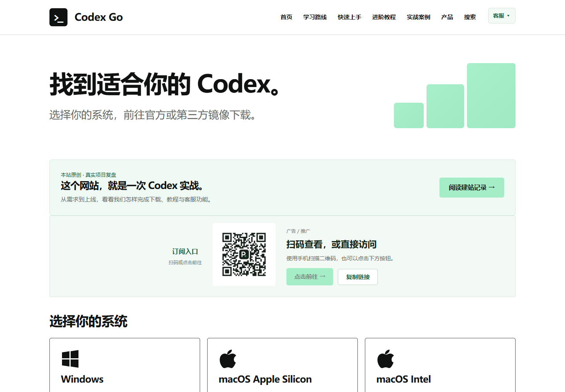
Task: Click the 选择你的系统，前往官方或第三方镜像下载 subtitle
Action: 153,115
